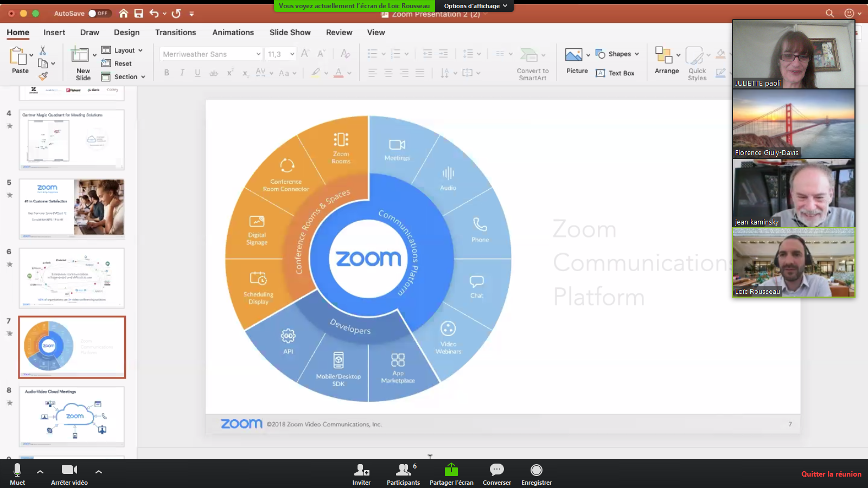Open microphone options chevron beside Muet
Image resolution: width=868 pixels, height=488 pixels.
click(x=40, y=472)
